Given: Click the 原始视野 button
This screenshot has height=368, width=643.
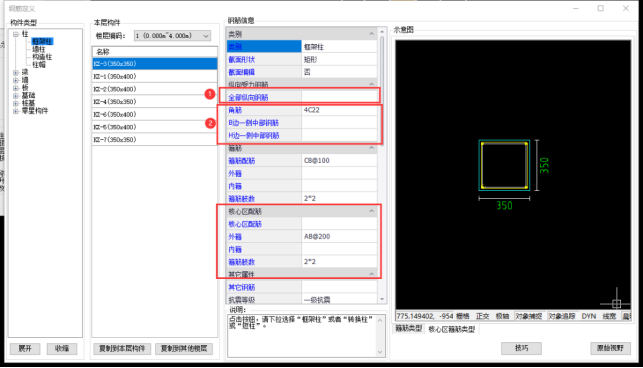Looking at the screenshot, I should pos(610,348).
